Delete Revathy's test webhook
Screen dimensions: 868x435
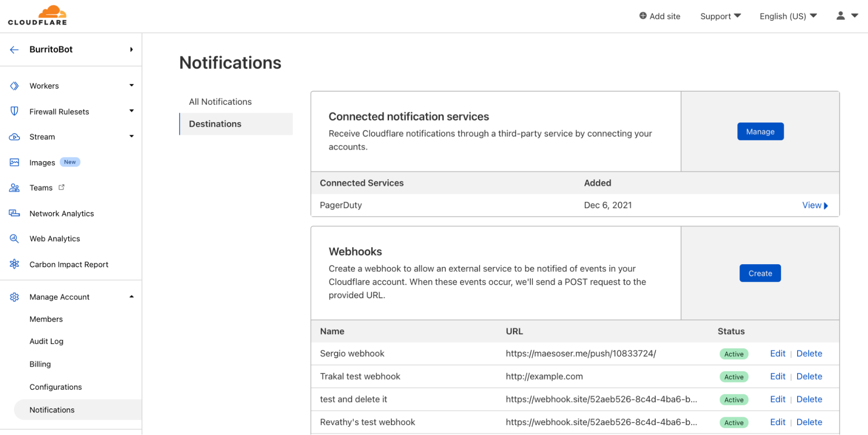[x=809, y=422]
